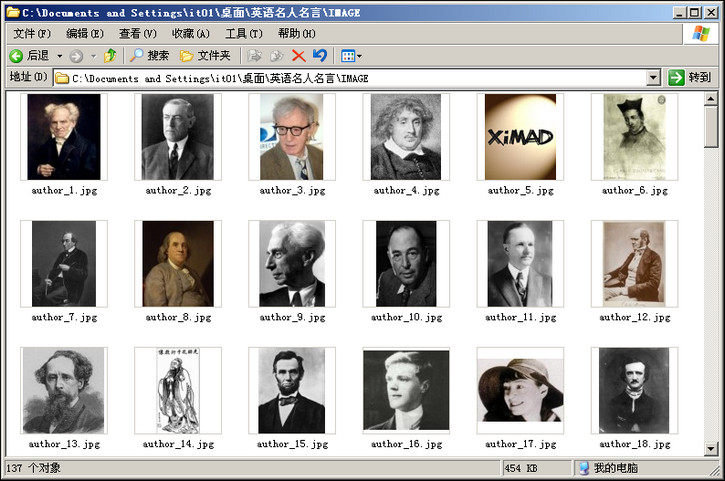Select author_8.jpg thumbnail
The height and width of the screenshot is (481, 725).
click(x=178, y=264)
